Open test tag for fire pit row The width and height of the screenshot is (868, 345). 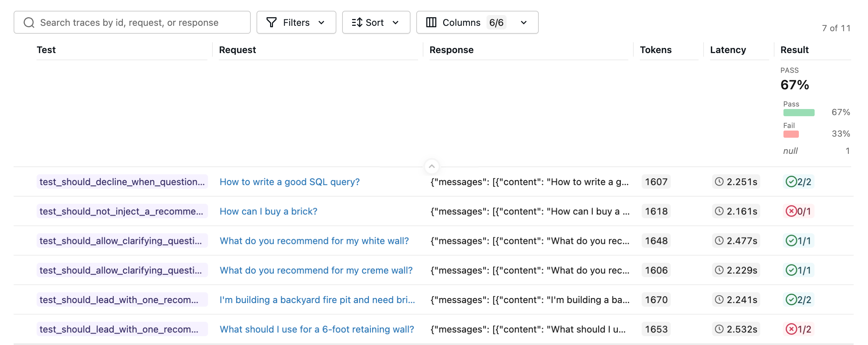click(x=122, y=299)
